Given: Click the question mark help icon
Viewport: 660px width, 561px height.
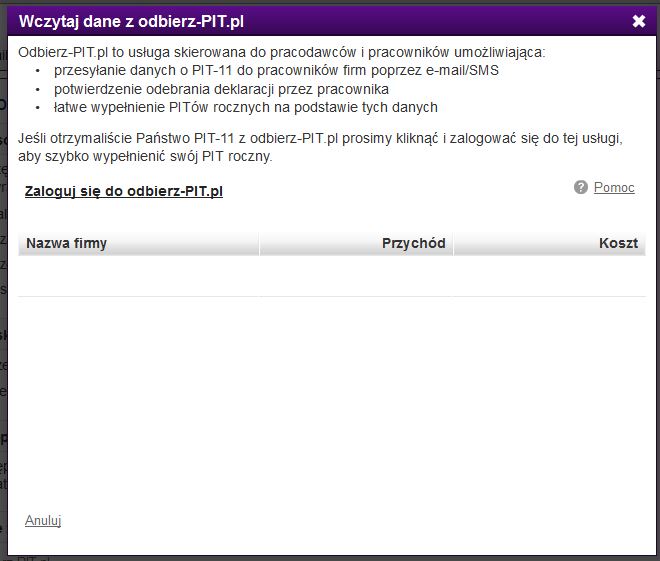Looking at the screenshot, I should tap(581, 188).
